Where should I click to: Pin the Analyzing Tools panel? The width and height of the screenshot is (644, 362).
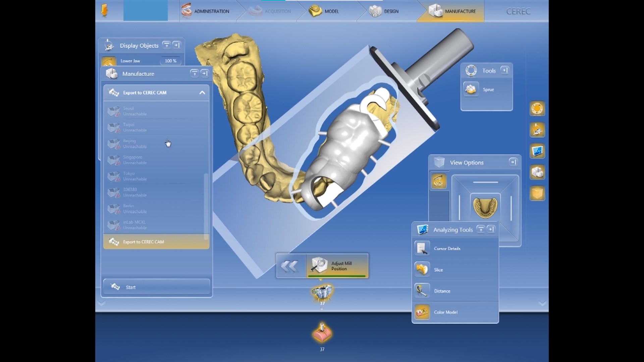481,229
